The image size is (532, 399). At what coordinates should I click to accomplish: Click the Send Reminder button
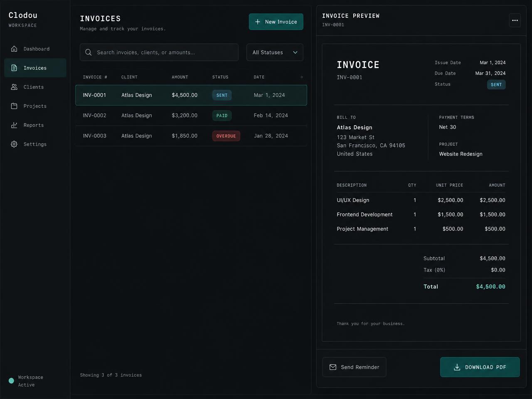coord(354,367)
